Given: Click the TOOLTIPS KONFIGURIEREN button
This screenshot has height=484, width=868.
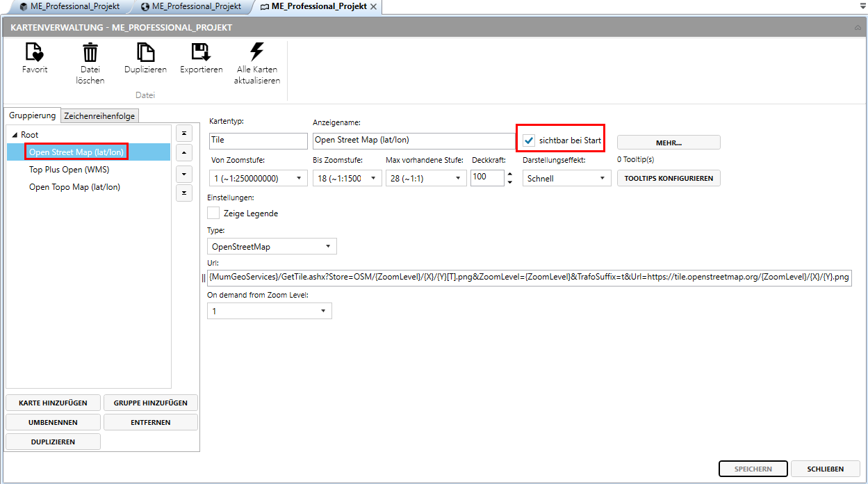Looking at the screenshot, I should click(669, 179).
